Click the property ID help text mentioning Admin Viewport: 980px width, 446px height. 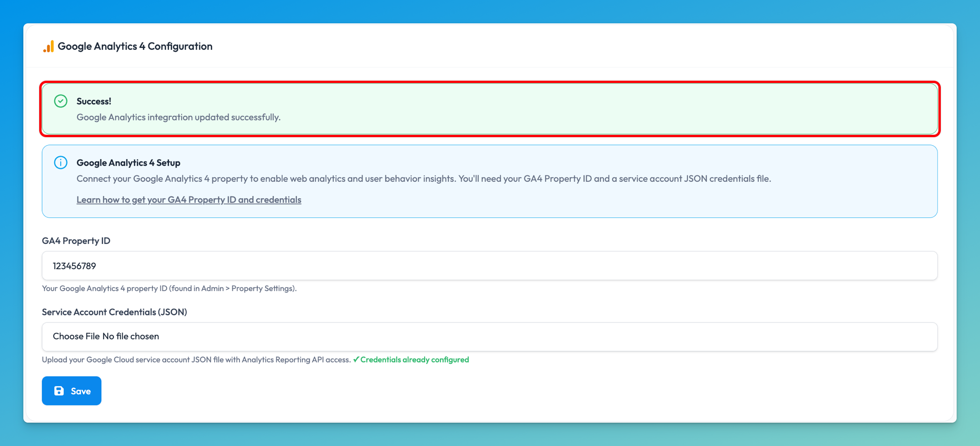tap(169, 288)
